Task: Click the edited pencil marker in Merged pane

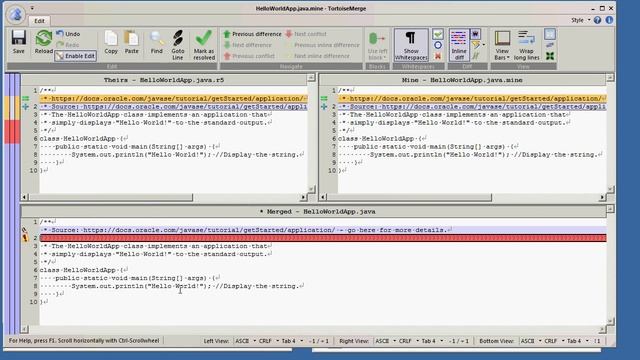Action: point(24,230)
